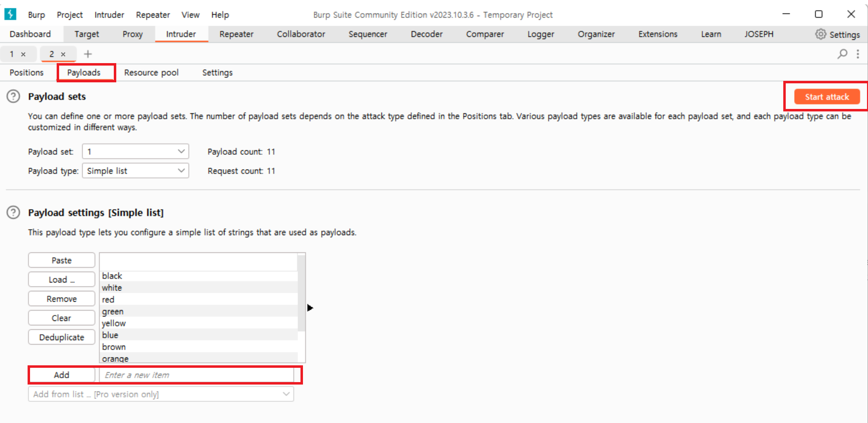
Task: Open the Decoder tab
Action: pos(427,34)
